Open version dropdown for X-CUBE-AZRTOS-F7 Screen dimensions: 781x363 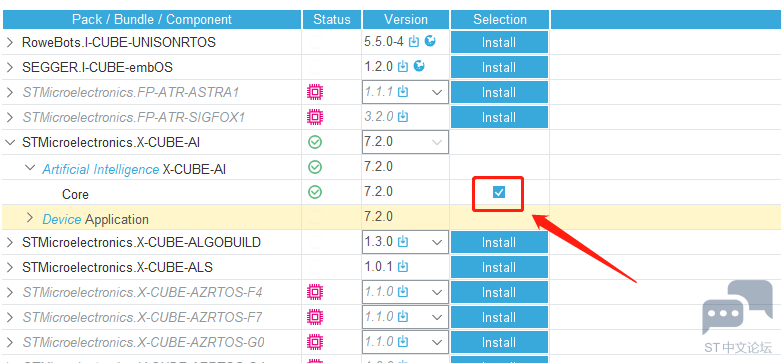point(437,317)
